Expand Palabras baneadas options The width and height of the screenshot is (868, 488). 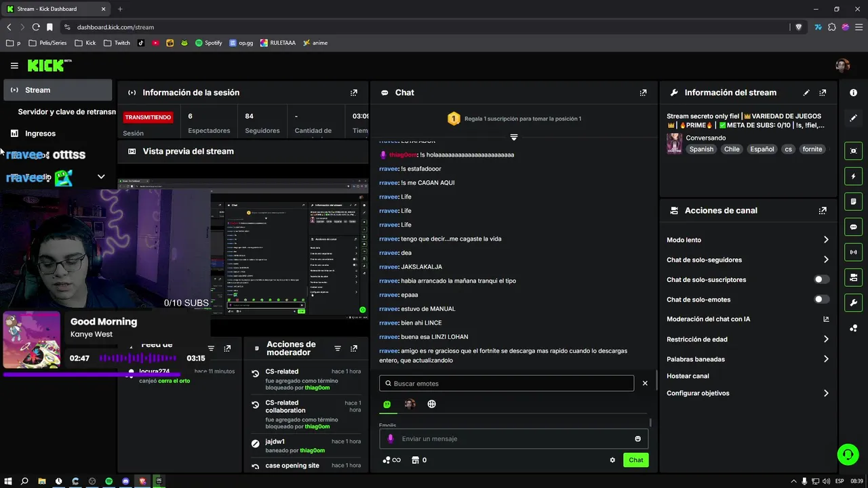825,359
